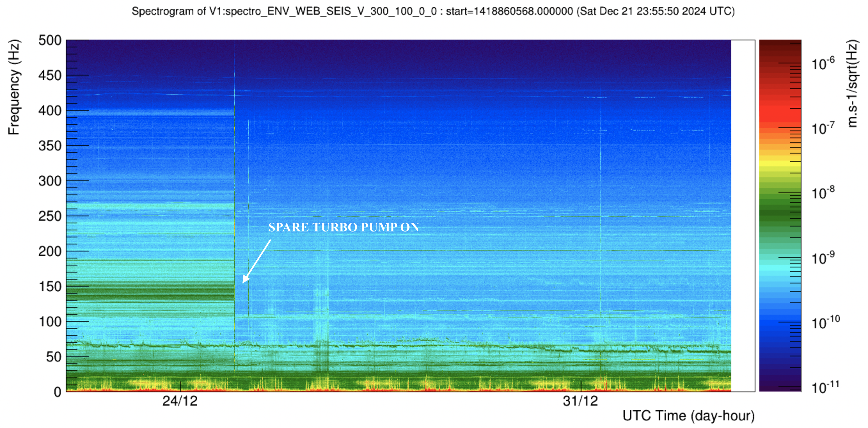Click the 31/12 date tick label

tap(580, 401)
